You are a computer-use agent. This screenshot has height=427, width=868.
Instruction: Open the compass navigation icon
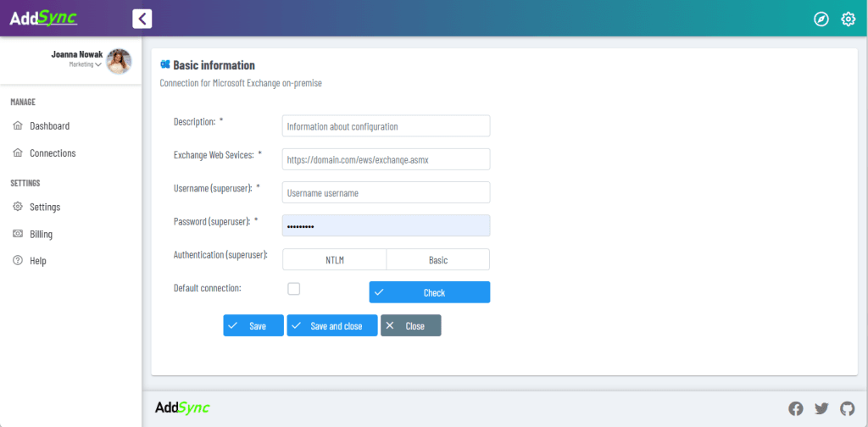coord(821,19)
